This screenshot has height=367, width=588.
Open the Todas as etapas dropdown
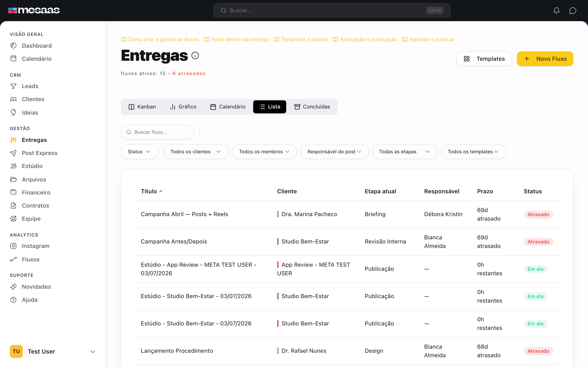pos(405,152)
